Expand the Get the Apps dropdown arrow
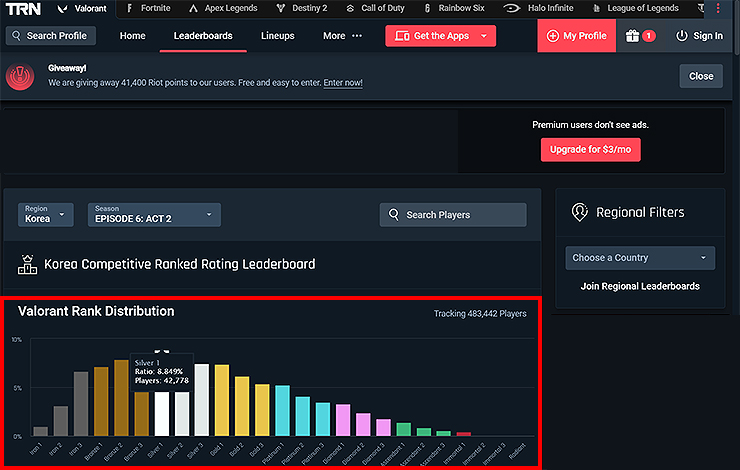This screenshot has width=740, height=470. [x=484, y=36]
